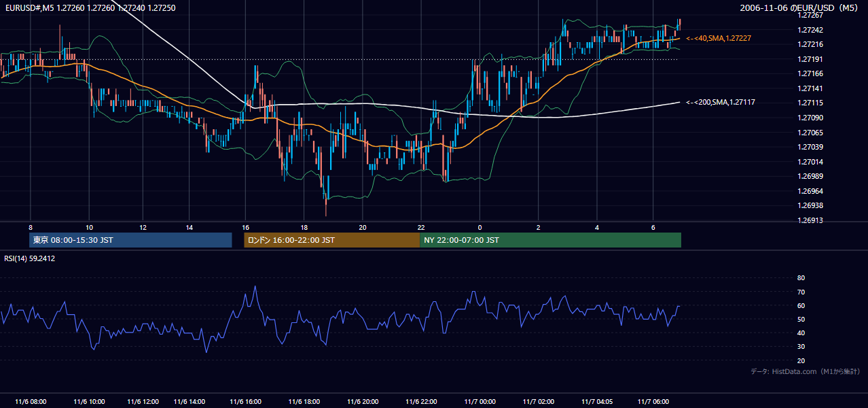The width and height of the screenshot is (868, 408).
Task: Click the 11/7 04:05 bottom time label
Action: click(597, 402)
